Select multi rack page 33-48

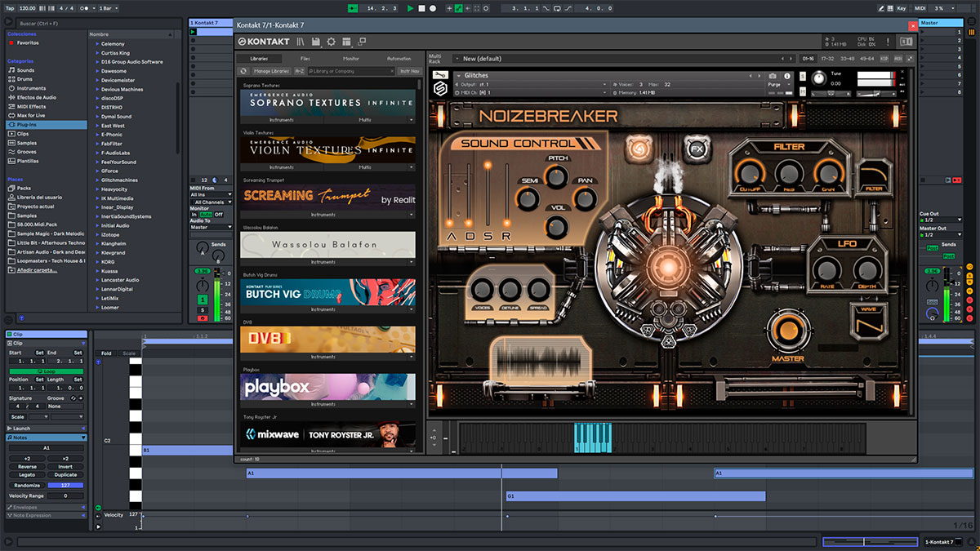[848, 59]
